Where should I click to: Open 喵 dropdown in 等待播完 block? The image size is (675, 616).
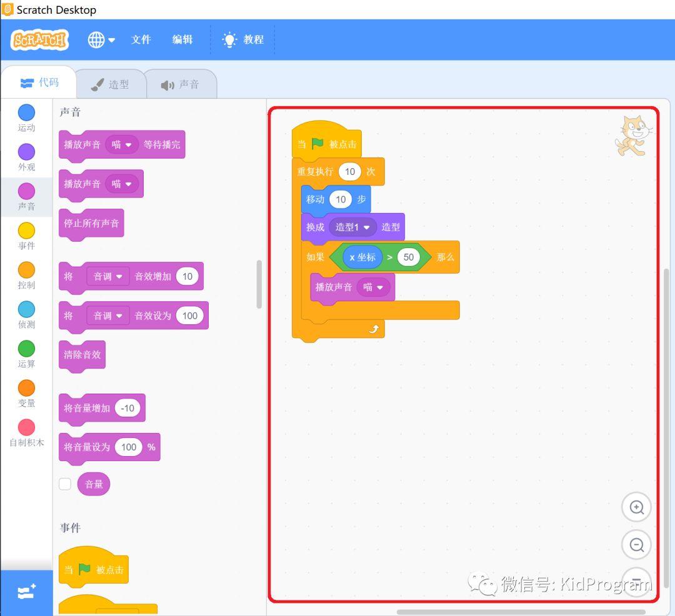pos(122,144)
